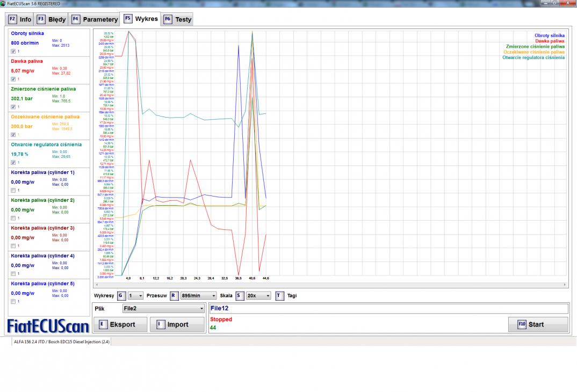
Task: Enable Korekta paliwa (cylinder 1) checkbox
Action: point(14,190)
